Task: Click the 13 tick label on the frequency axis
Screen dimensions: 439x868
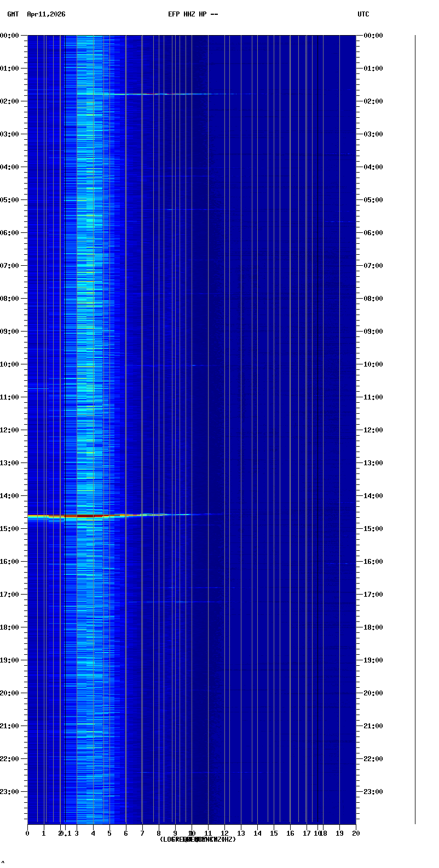Action: click(241, 833)
